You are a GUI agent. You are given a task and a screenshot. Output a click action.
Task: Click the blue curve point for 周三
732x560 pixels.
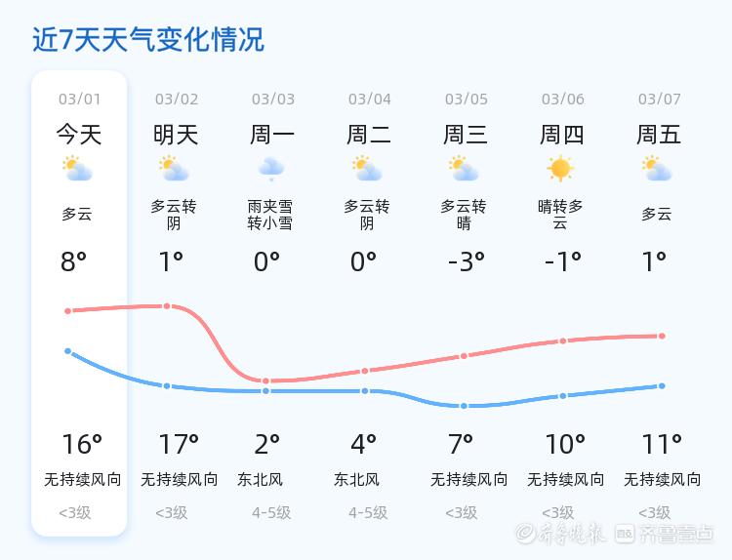(x=464, y=406)
